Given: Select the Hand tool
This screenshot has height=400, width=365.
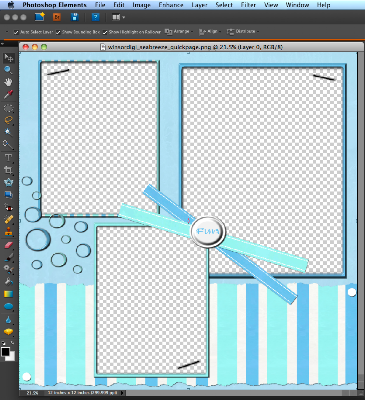Looking at the screenshot, I should pos(8,82).
